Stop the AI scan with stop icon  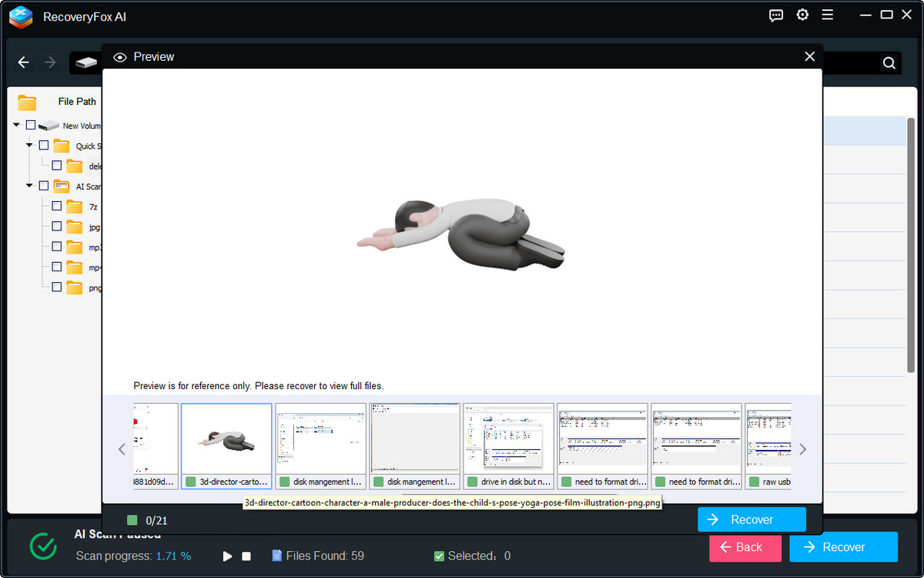click(x=246, y=556)
